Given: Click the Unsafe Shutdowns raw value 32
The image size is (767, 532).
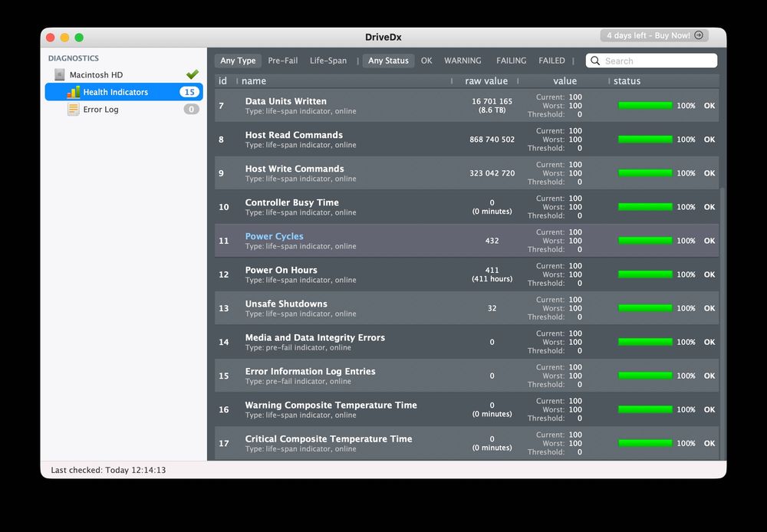Looking at the screenshot, I should coord(492,308).
